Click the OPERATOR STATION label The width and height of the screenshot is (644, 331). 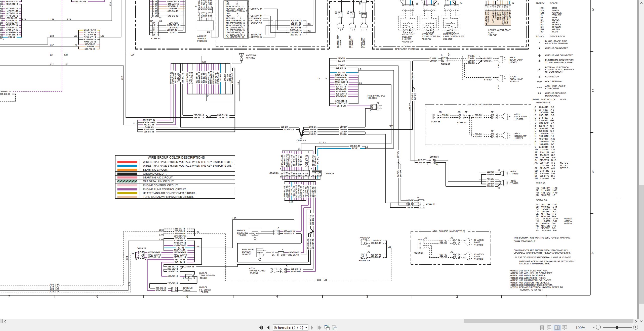tap(406, 49)
